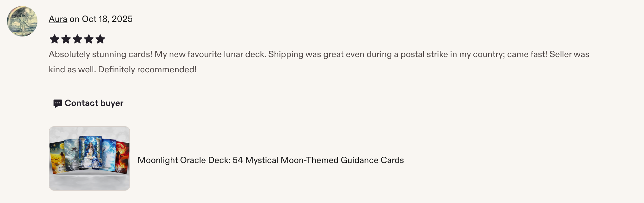This screenshot has height=203, width=644.
Task: Click the third star in the rating
Action: tap(77, 39)
